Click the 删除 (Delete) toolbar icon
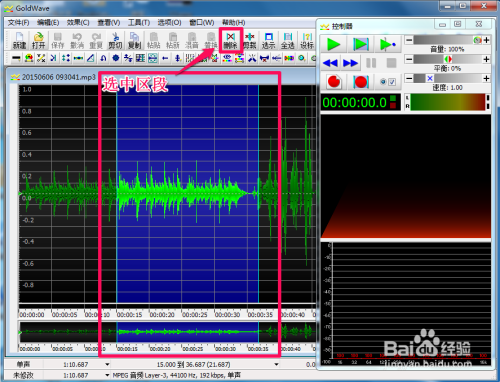Screen dimensions: 500x382 point(230,40)
